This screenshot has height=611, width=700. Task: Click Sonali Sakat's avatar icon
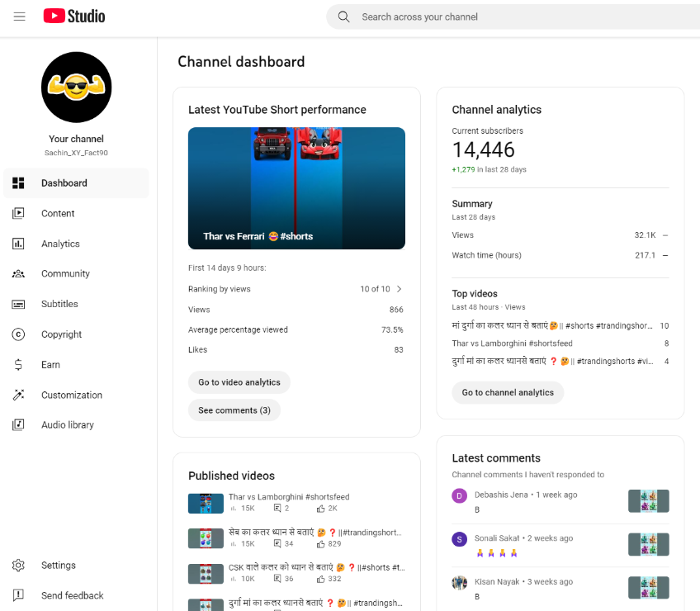click(459, 539)
